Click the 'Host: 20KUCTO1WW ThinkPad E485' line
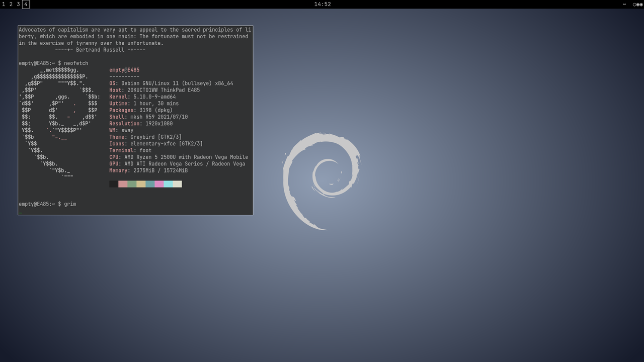This screenshot has width=644, height=362. pos(154,90)
